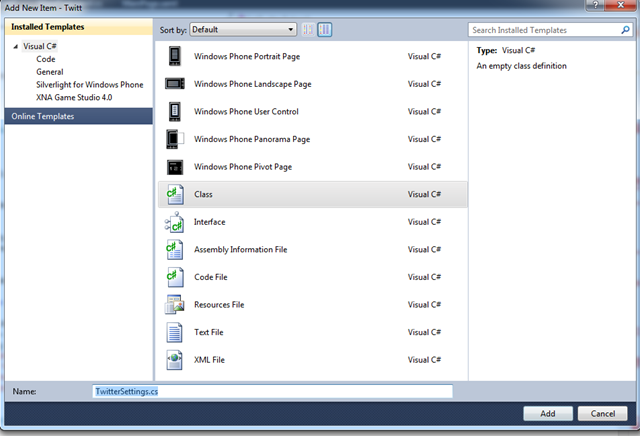Select the Interface template label
This screenshot has width=640, height=436.
pyautogui.click(x=209, y=222)
